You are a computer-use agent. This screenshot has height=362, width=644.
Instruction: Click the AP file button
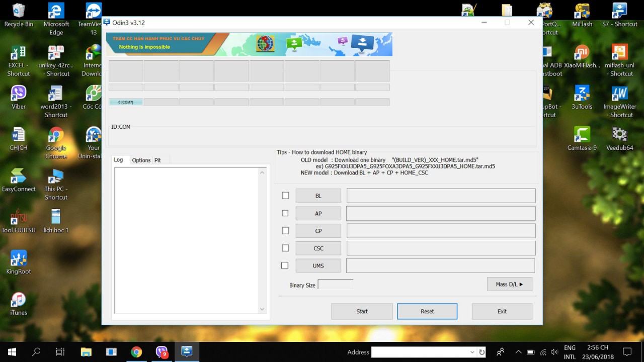coord(318,213)
